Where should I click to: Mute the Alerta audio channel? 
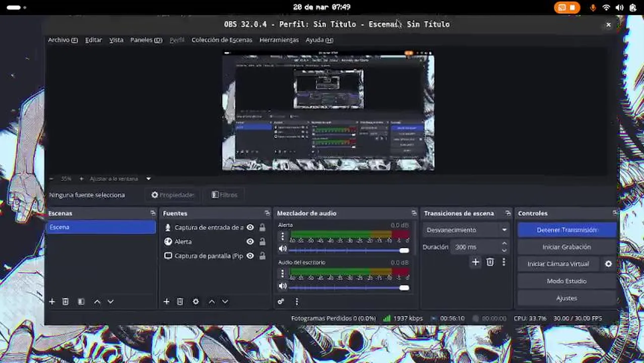point(282,249)
